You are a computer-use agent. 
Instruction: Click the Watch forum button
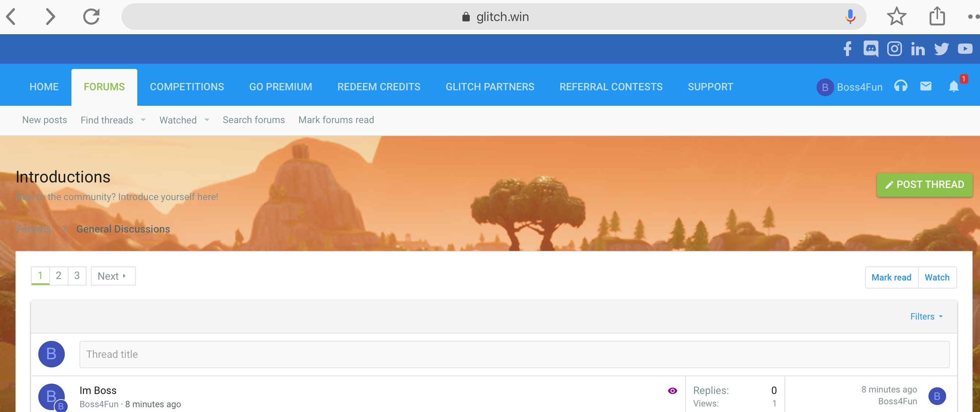(x=937, y=277)
